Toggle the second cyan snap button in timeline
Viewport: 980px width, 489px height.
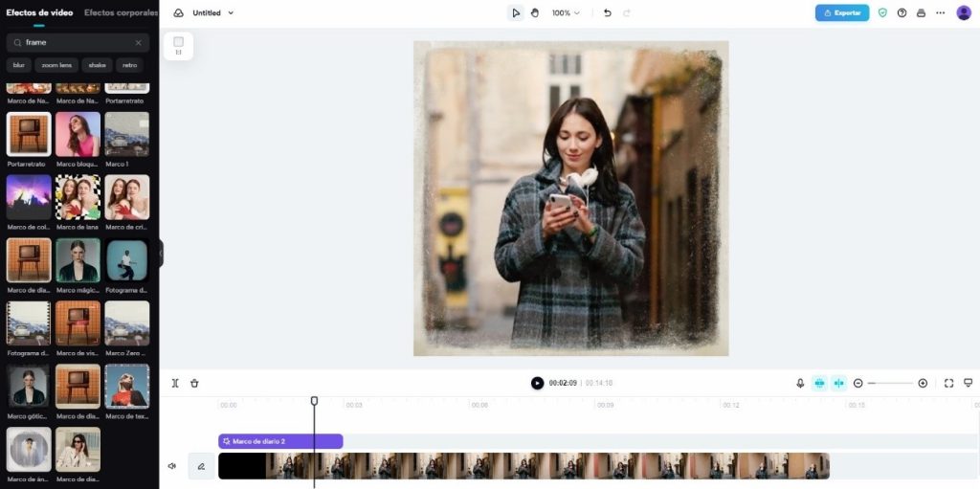(839, 383)
